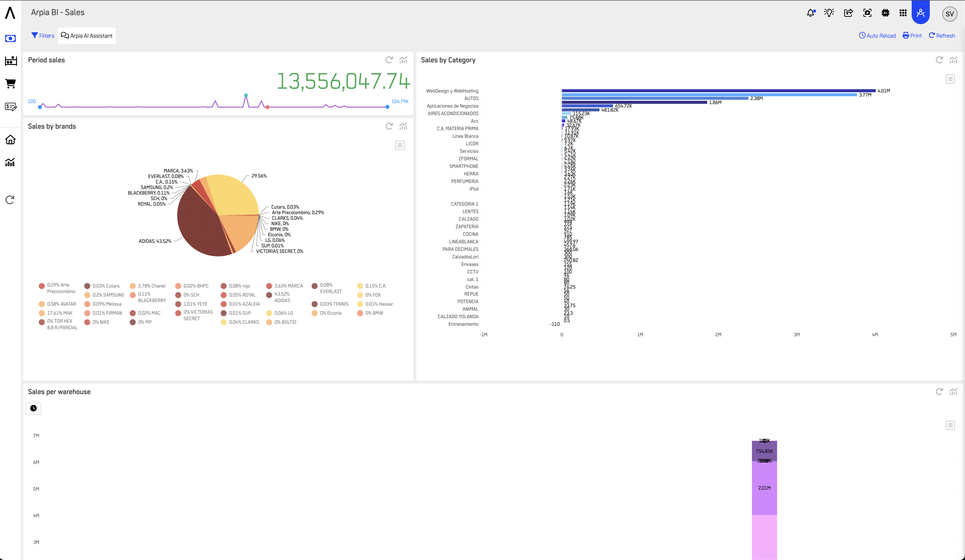Image resolution: width=965 pixels, height=560 pixels.
Task: Open chart options for Sales per warehouse
Action: click(x=953, y=391)
